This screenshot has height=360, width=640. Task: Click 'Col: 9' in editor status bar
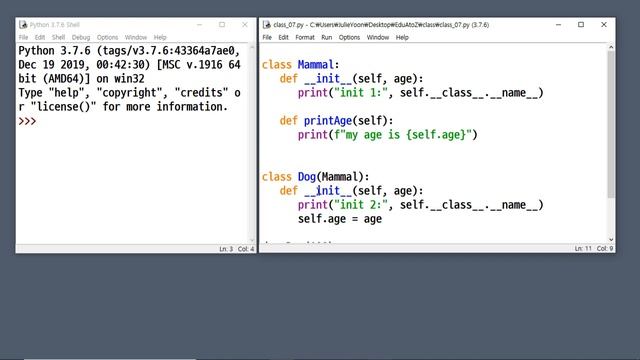tap(605, 248)
